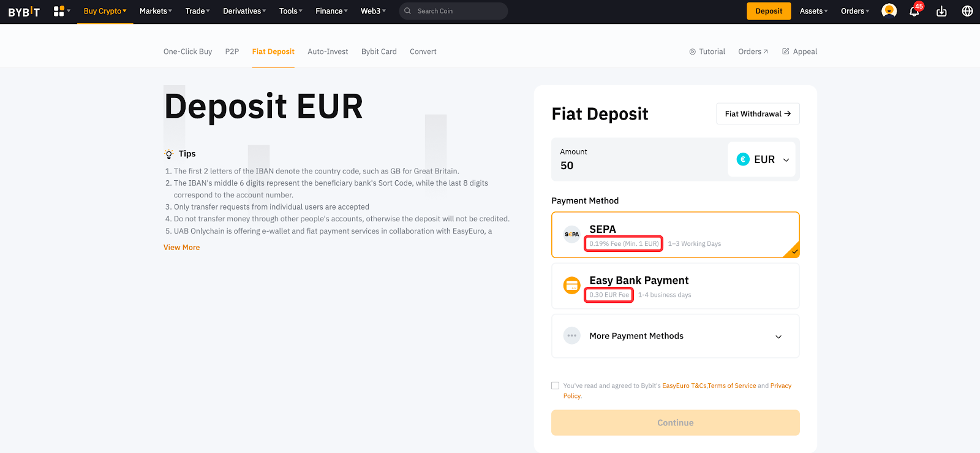This screenshot has width=980, height=453.
Task: Click the Tutorial play icon
Action: point(692,52)
